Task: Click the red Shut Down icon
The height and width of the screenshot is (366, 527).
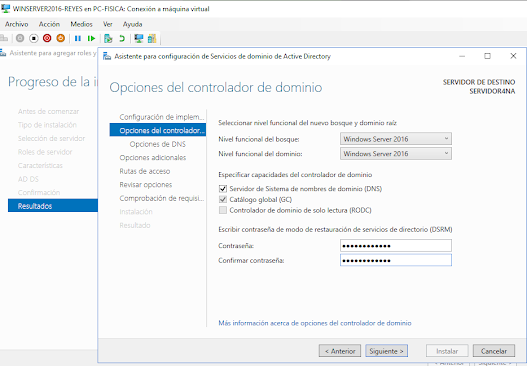Action: (47, 38)
